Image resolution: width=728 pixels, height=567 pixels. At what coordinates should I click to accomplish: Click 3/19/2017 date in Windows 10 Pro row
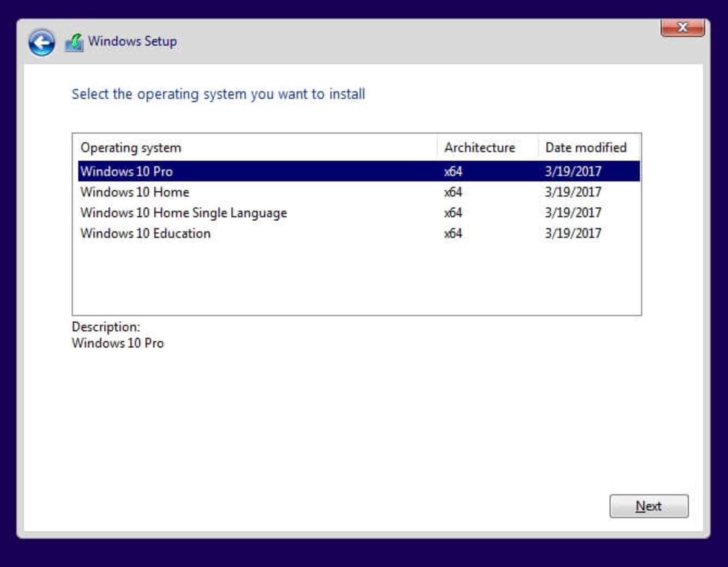pos(573,171)
